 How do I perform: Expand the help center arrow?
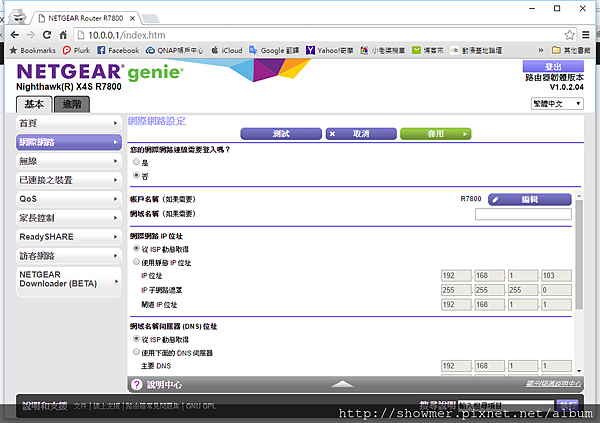[343, 384]
